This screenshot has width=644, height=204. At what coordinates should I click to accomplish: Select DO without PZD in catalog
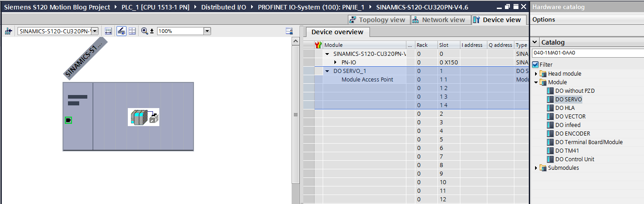coord(575,91)
